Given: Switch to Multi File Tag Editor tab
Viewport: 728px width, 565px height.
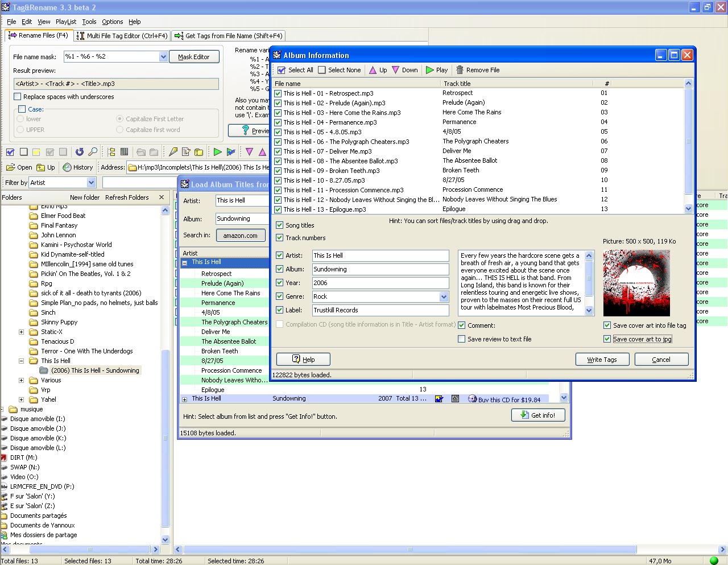Looking at the screenshot, I should click(122, 36).
